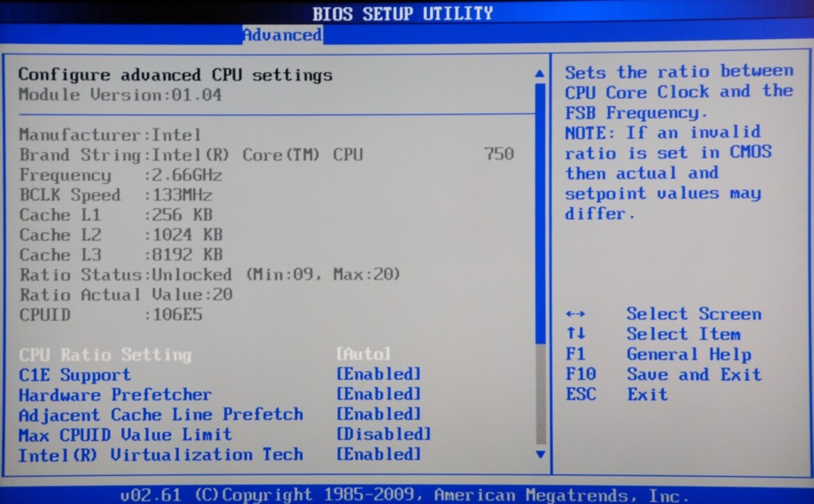Image resolution: width=814 pixels, height=504 pixels.
Task: Click the Select Screen label
Action: click(694, 314)
